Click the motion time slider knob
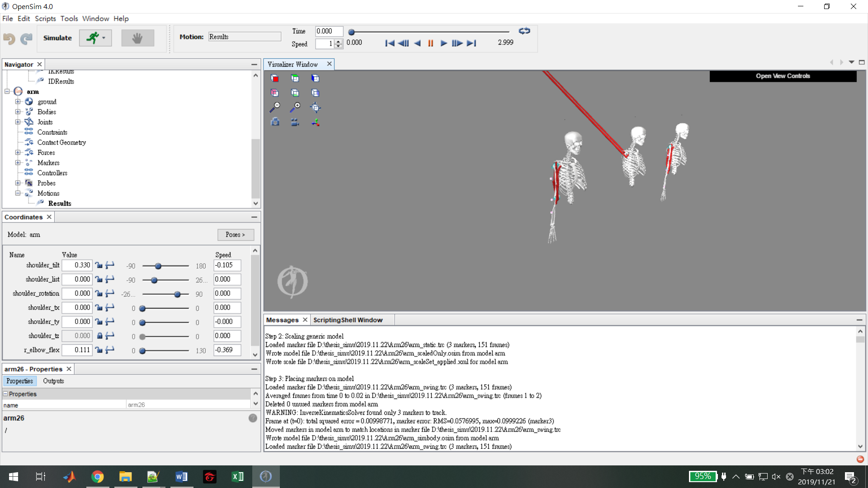This screenshot has width=868, height=488. click(351, 32)
